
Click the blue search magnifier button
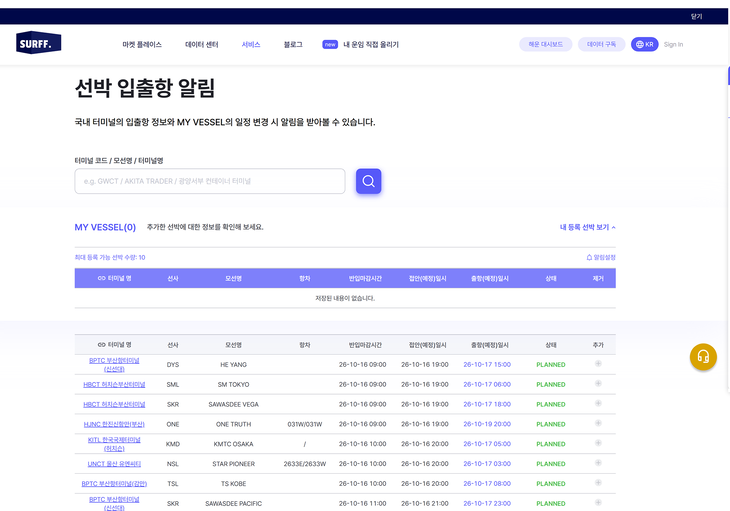tap(368, 181)
